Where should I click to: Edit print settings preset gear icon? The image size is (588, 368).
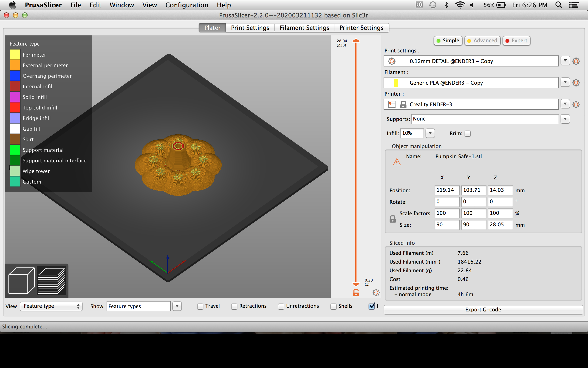[576, 61]
